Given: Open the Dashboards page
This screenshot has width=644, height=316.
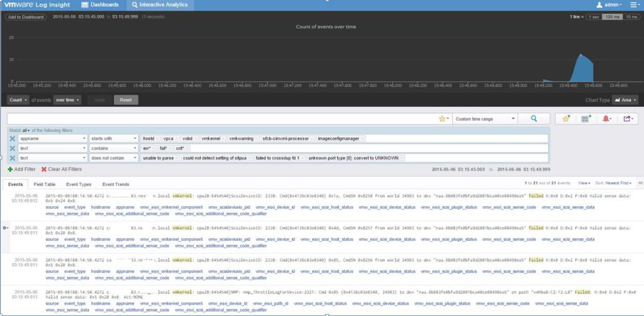Looking at the screenshot, I should coord(100,5).
